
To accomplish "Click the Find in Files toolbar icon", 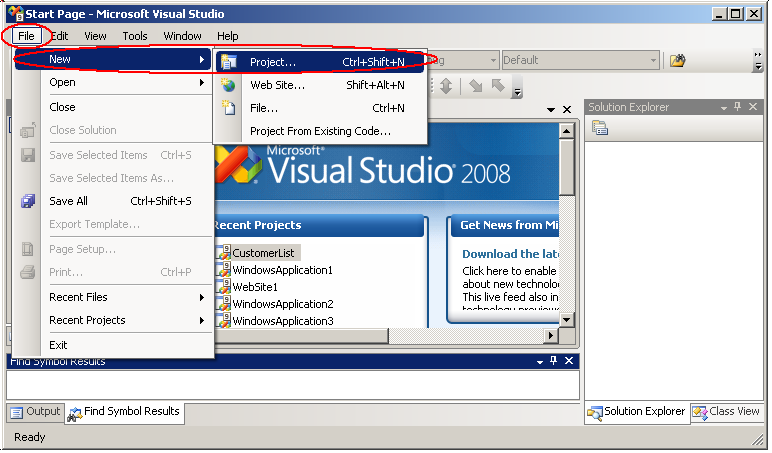I will 678,61.
